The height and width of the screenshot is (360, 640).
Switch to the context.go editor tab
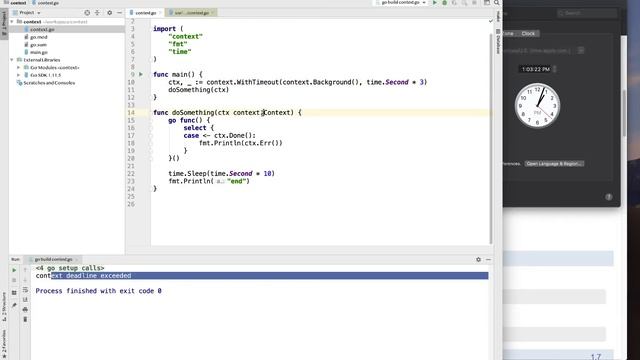pos(145,13)
